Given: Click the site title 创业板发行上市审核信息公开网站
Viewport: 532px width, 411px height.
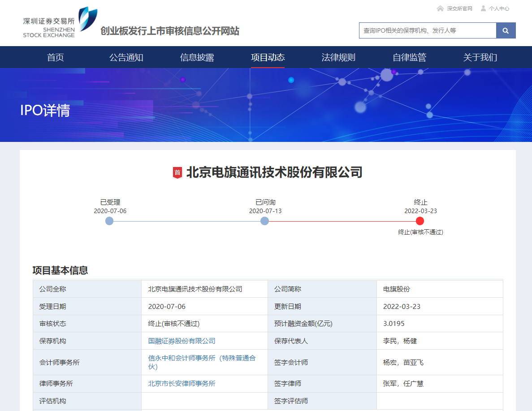Looking at the screenshot, I should coord(170,31).
